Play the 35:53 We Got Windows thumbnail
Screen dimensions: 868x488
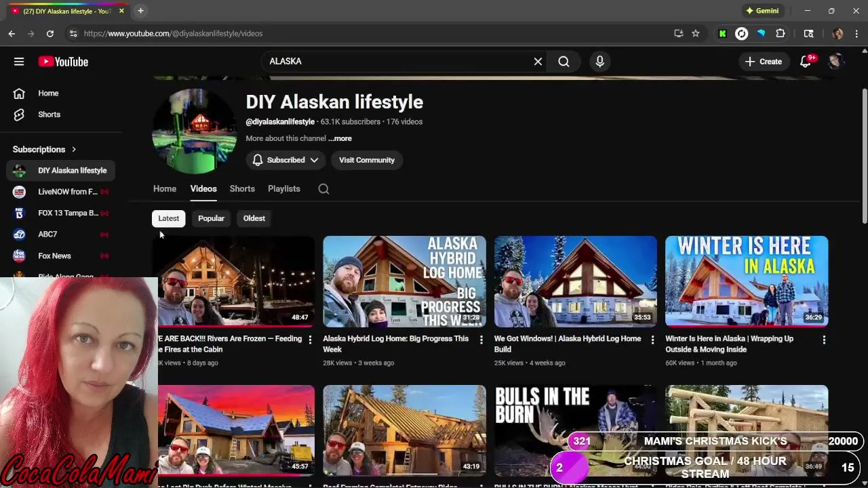576,281
